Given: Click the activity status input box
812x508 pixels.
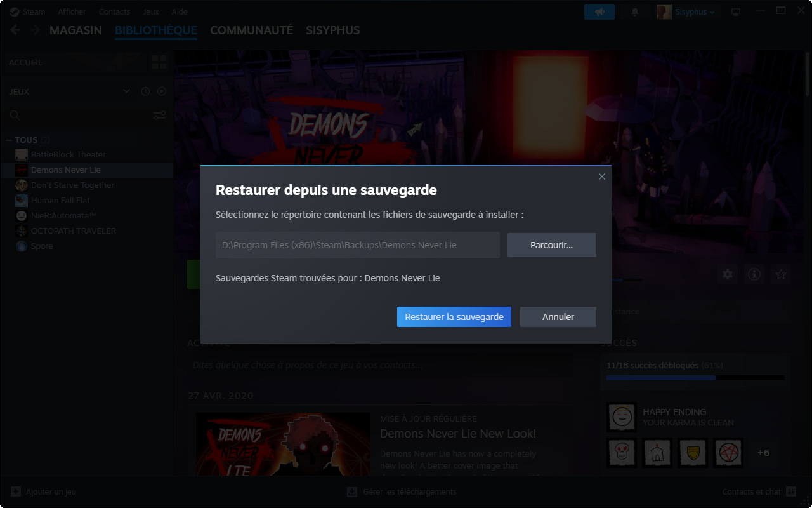Looking at the screenshot, I should tap(380, 365).
